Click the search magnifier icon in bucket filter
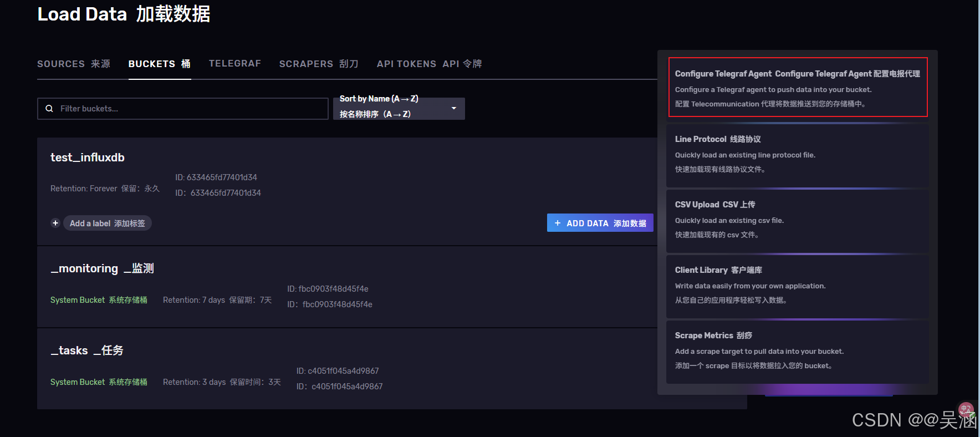The image size is (980, 437). 49,109
